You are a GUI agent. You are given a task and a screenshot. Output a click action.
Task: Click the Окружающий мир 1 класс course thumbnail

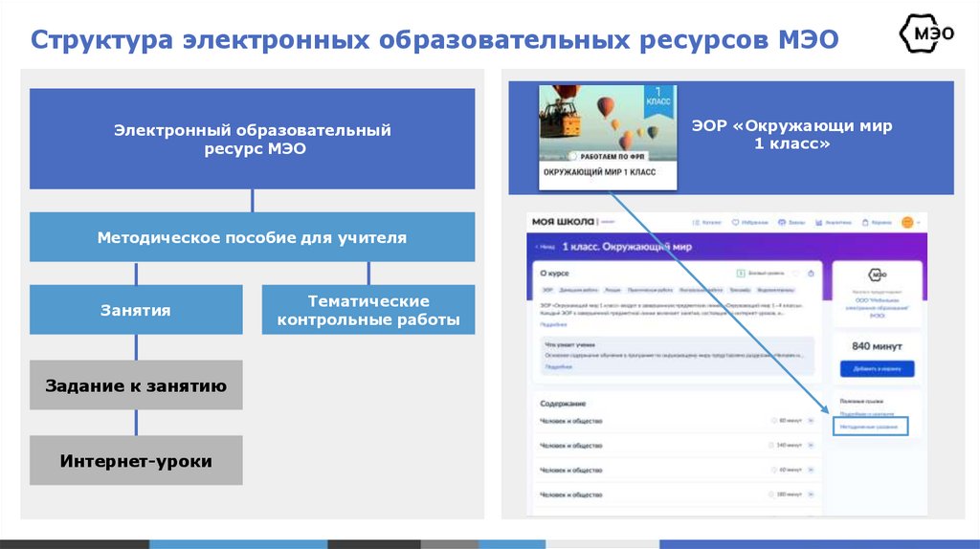click(608, 138)
